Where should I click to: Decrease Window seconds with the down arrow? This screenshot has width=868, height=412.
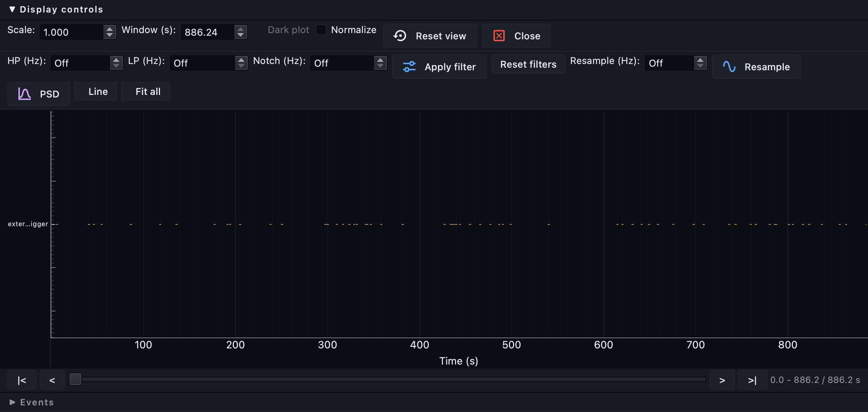[x=241, y=35]
